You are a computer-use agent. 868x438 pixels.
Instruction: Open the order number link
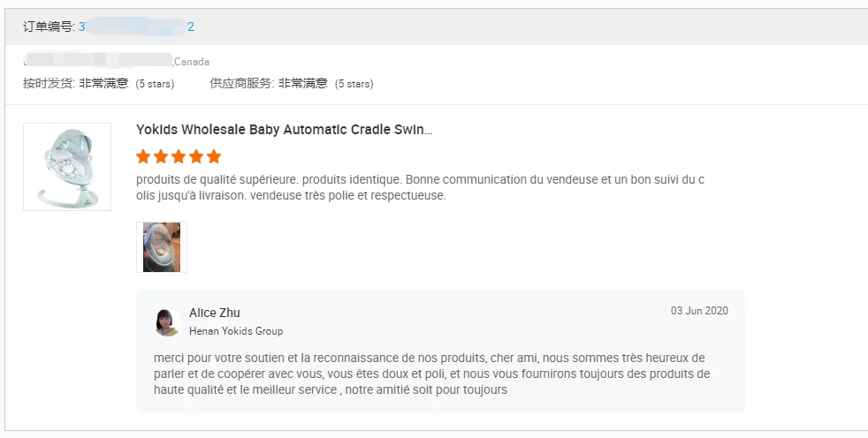(x=136, y=26)
